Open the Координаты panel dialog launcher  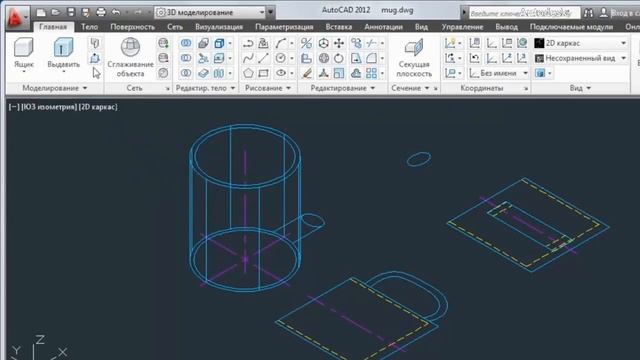[x=526, y=89]
